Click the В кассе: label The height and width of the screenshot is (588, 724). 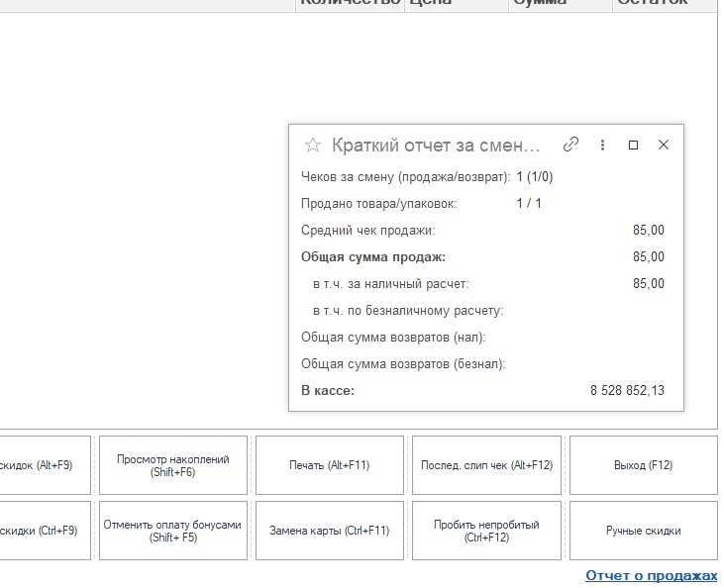(328, 390)
